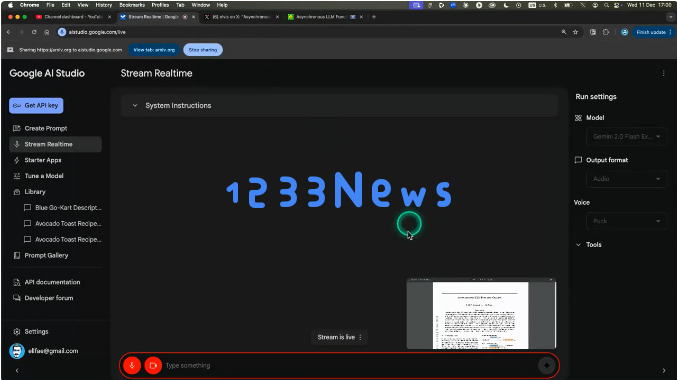Click the sparkle send icon in prompt bar
The height and width of the screenshot is (380, 677).
pos(547,365)
